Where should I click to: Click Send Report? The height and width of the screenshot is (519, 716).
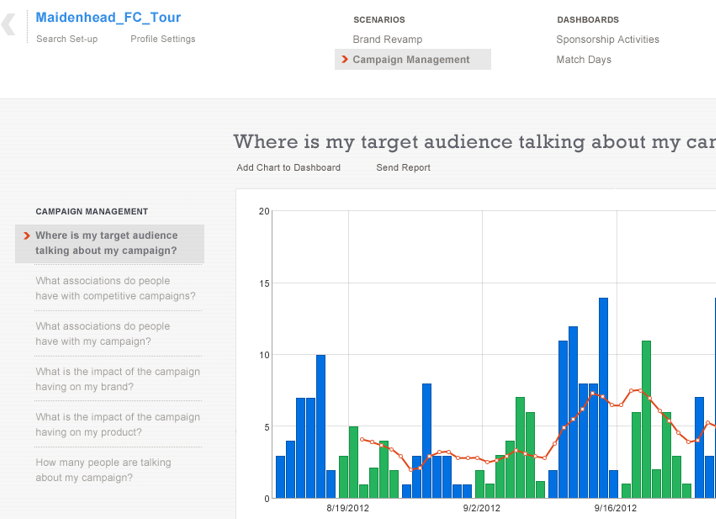(403, 168)
